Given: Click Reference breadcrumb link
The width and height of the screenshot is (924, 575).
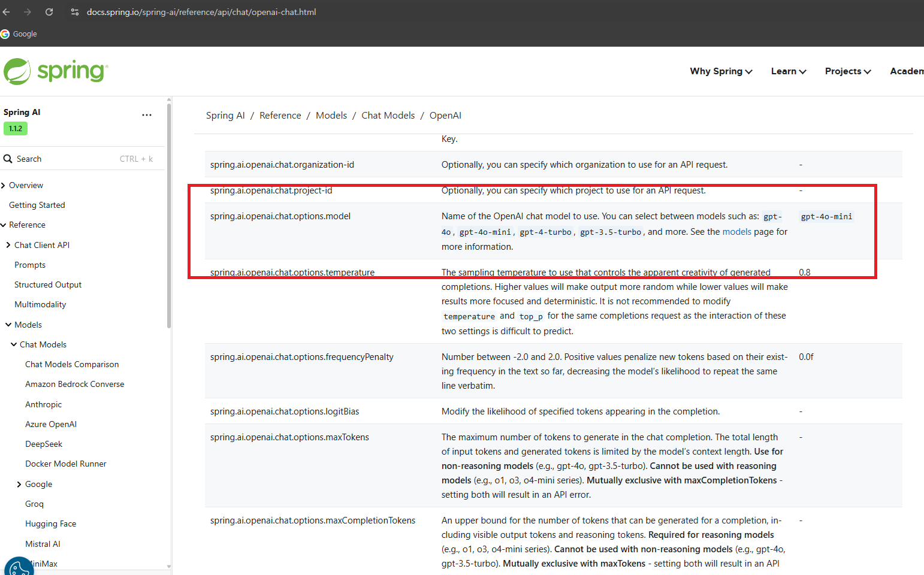Looking at the screenshot, I should click(280, 116).
